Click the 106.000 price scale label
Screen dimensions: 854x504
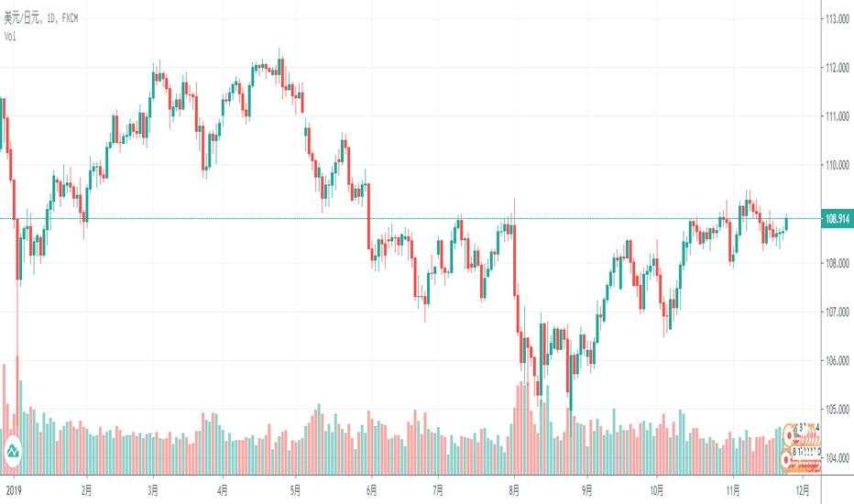click(836, 361)
